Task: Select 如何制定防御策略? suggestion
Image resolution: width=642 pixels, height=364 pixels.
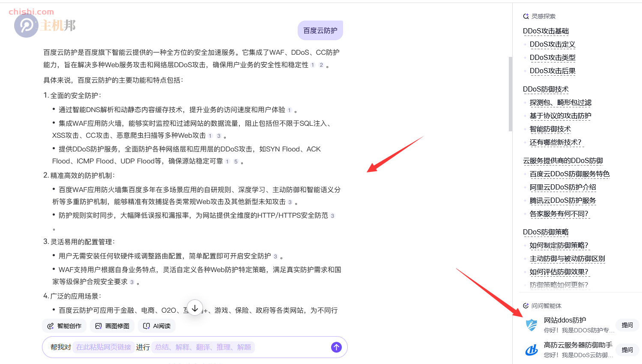Action: 559,245
